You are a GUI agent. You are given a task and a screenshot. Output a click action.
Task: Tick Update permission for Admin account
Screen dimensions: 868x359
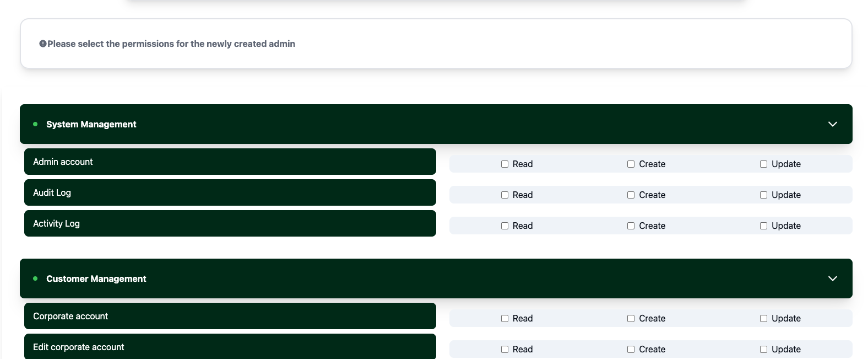point(763,164)
